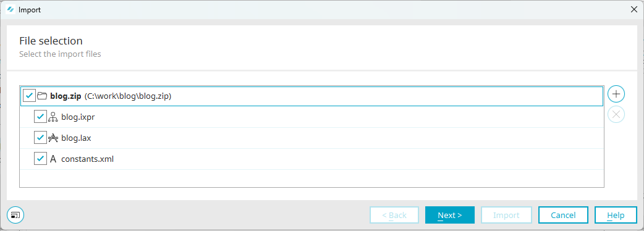Open Help for the import dialog
644x231 pixels.
[x=616, y=215]
